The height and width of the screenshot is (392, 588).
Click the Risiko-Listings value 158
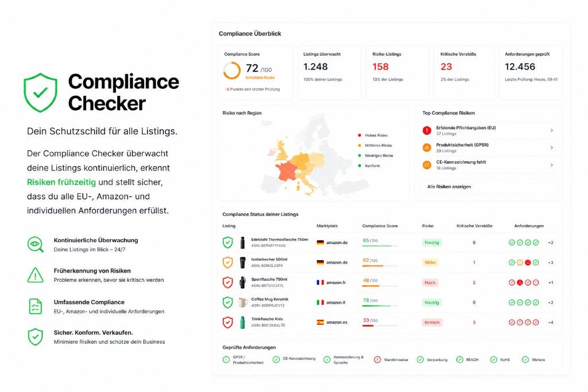pyautogui.click(x=380, y=67)
